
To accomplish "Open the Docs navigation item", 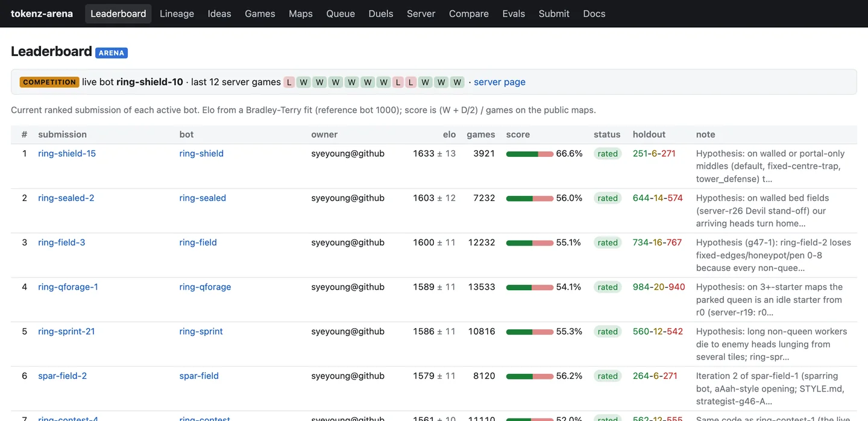I will coord(594,13).
